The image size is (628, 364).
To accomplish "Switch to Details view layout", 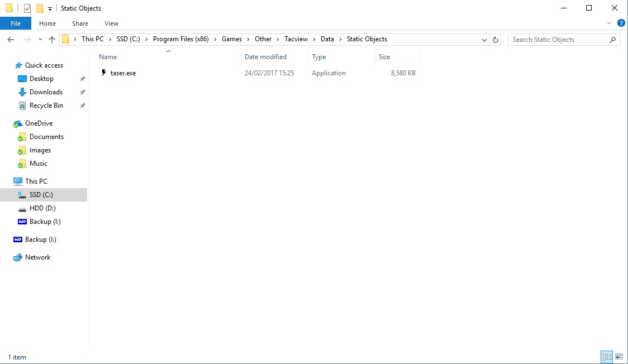I will click(607, 356).
